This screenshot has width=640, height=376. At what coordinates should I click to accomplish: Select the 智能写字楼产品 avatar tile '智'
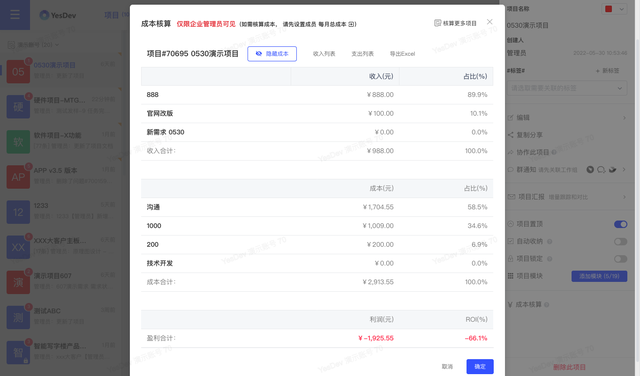18,352
